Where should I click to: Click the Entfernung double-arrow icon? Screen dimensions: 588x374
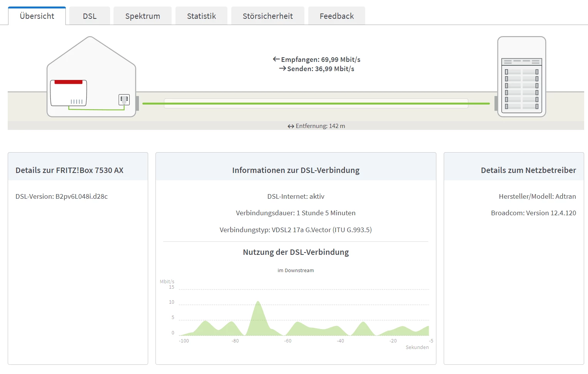pos(291,126)
